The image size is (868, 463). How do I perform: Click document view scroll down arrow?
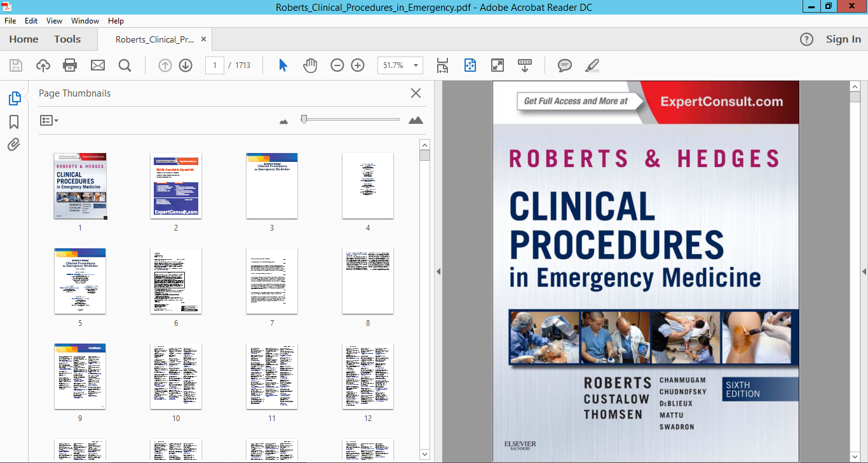[x=855, y=456]
